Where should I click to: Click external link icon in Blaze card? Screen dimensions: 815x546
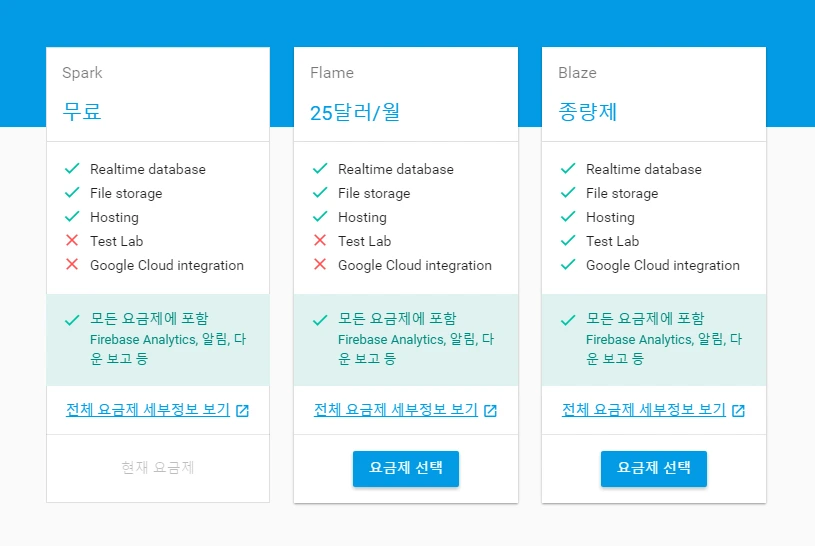click(738, 411)
